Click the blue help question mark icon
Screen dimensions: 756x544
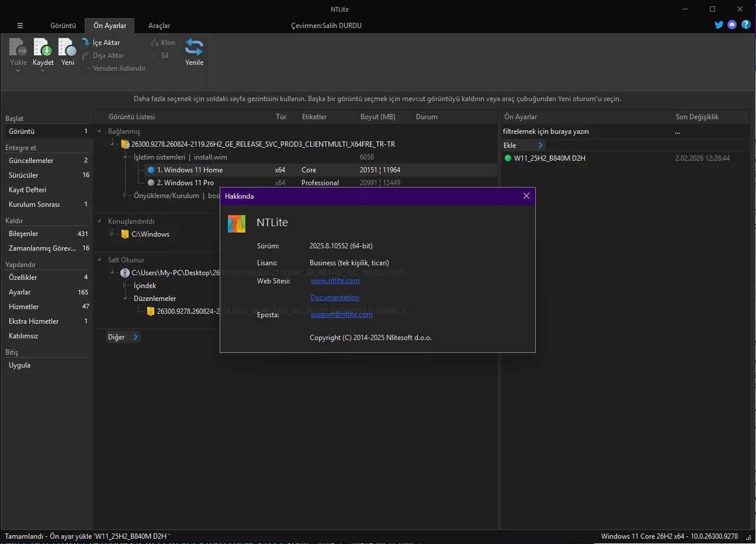[x=746, y=25]
